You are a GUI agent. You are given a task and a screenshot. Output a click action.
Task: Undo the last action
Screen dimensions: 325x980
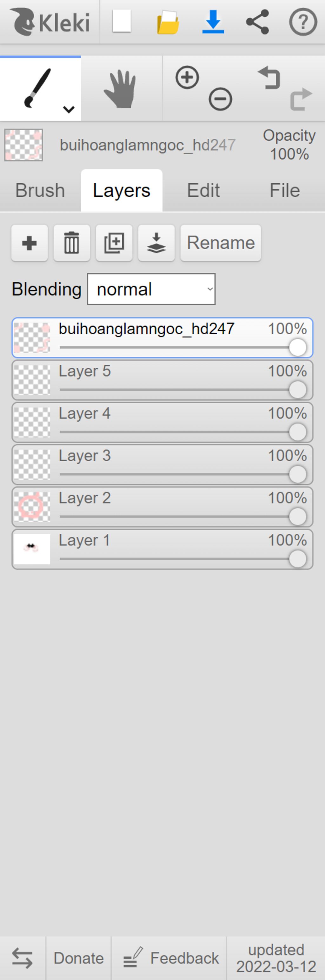269,77
